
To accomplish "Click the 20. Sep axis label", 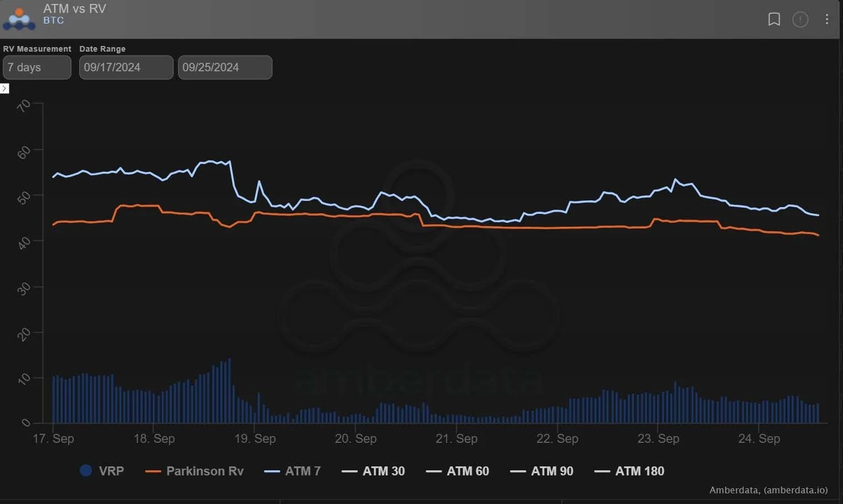I will click(x=356, y=438).
